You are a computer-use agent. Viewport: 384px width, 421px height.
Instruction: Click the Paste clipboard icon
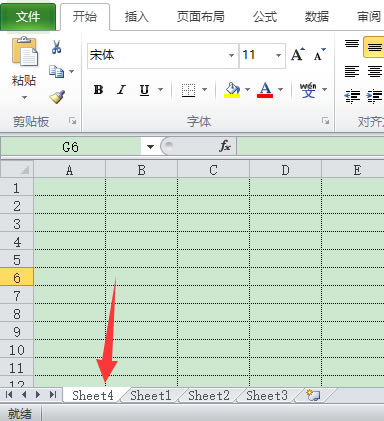(25, 53)
